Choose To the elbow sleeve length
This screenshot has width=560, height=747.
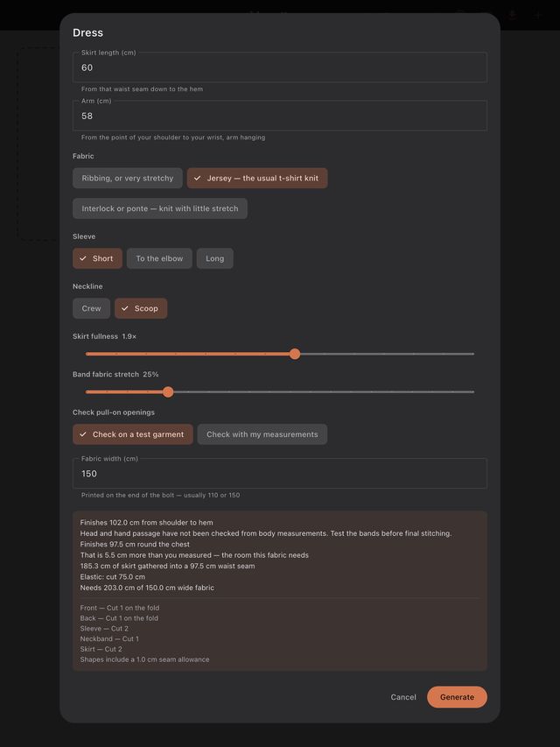pos(159,258)
